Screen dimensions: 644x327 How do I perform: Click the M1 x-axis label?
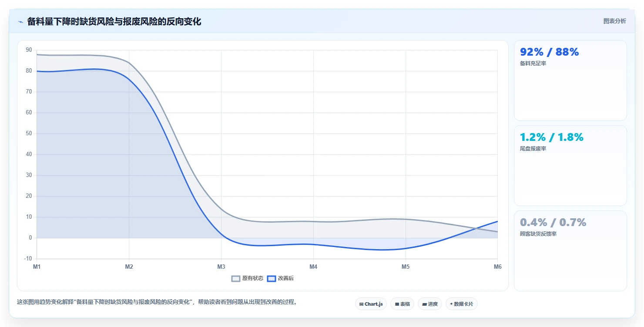(37, 267)
